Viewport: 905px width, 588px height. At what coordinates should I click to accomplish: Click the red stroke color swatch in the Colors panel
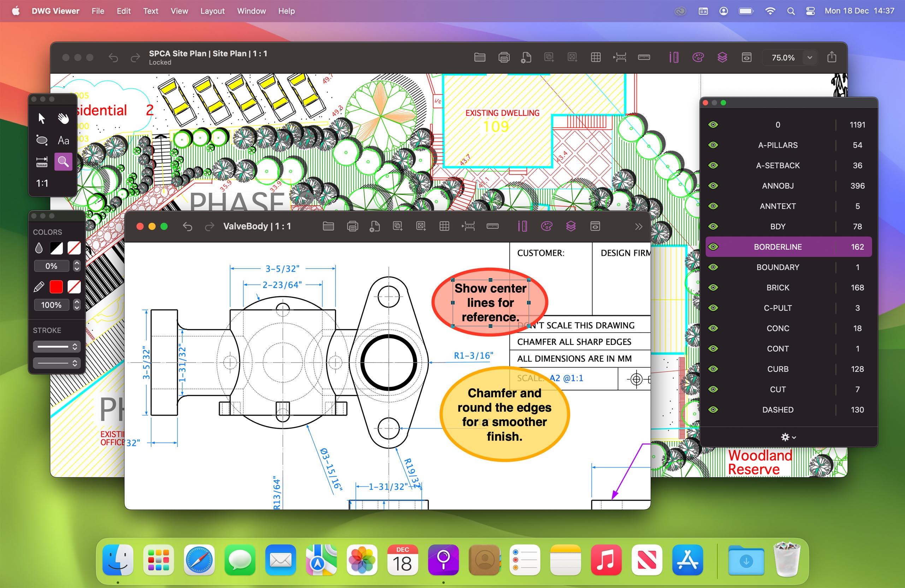point(56,286)
